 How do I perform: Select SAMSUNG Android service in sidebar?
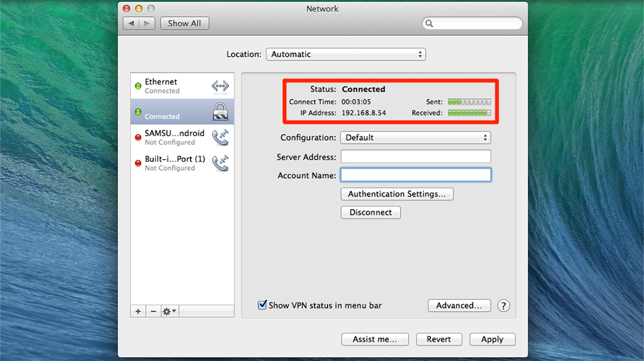point(174,137)
